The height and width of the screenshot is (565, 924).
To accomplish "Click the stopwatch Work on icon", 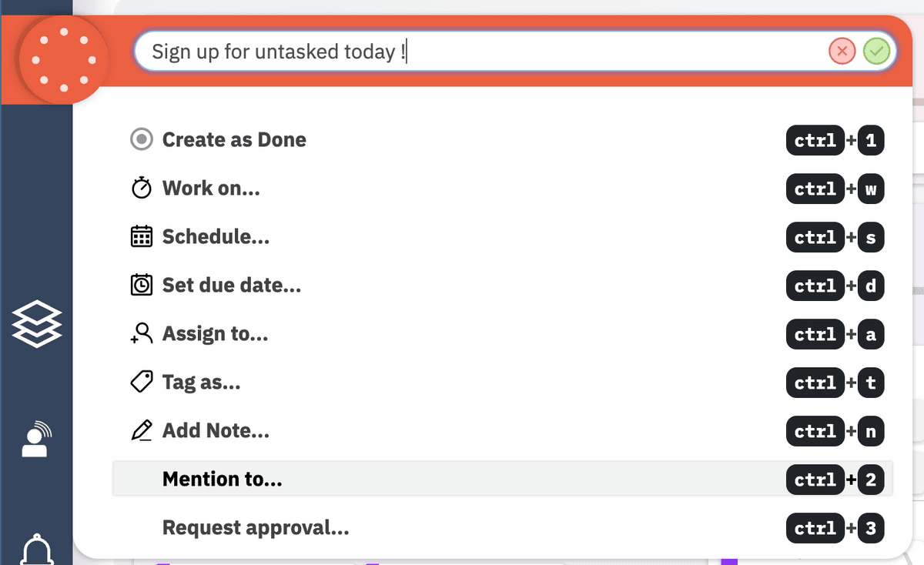I will 142,189.
